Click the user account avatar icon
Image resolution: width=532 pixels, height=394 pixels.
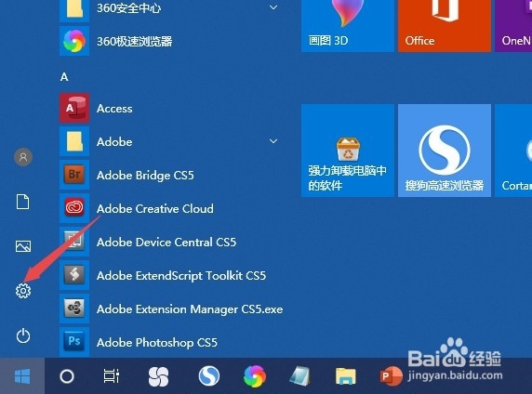(23, 157)
